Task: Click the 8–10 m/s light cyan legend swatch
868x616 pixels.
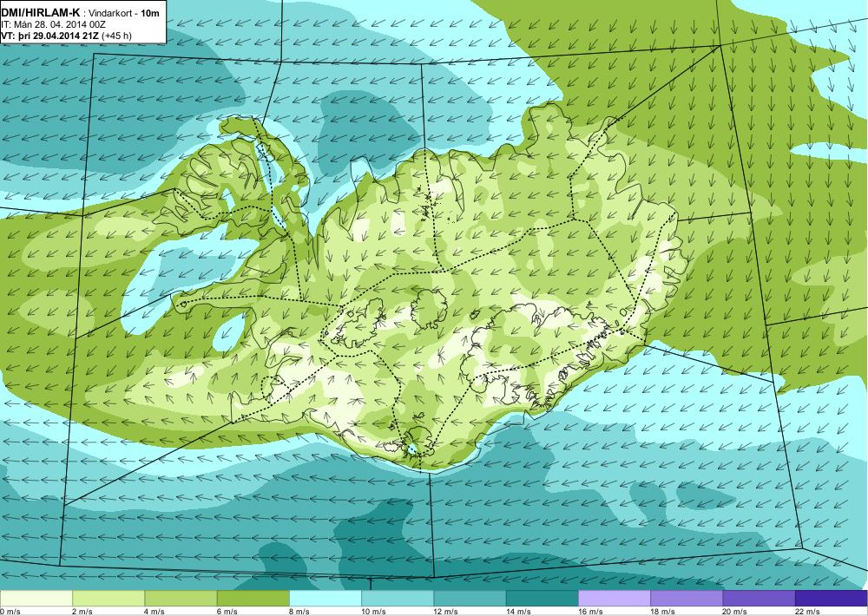Action: [325, 599]
